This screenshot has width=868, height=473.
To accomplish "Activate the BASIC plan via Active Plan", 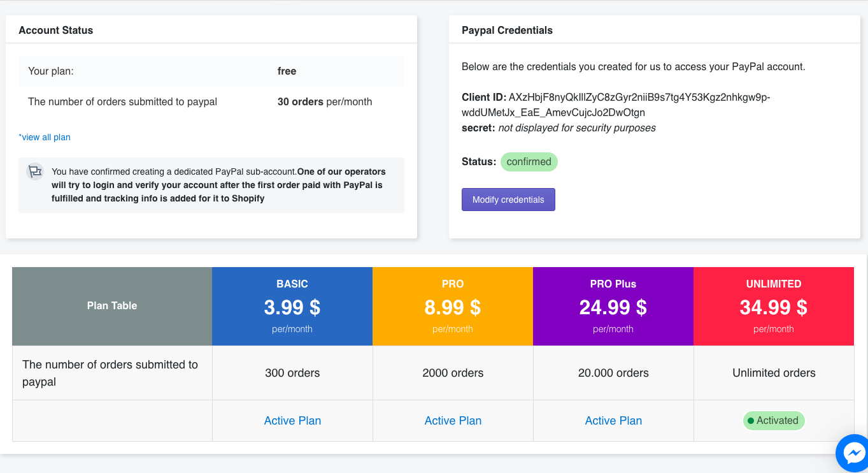I will point(292,421).
